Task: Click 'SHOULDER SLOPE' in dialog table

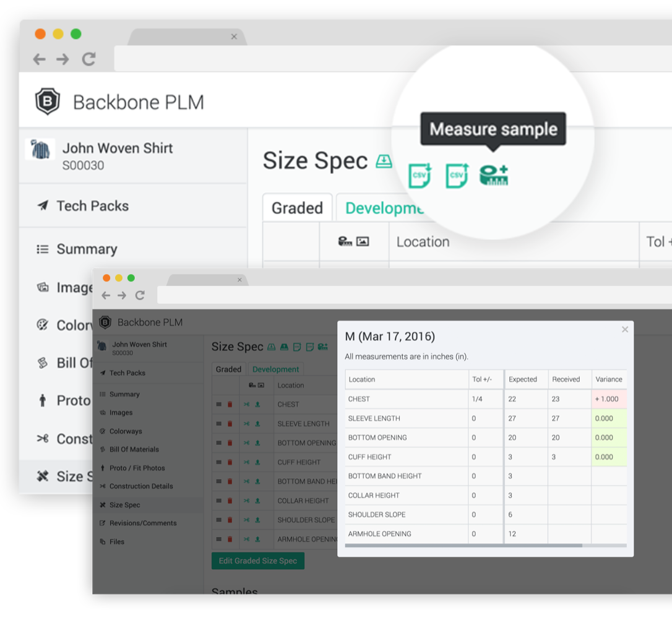Action: click(377, 515)
